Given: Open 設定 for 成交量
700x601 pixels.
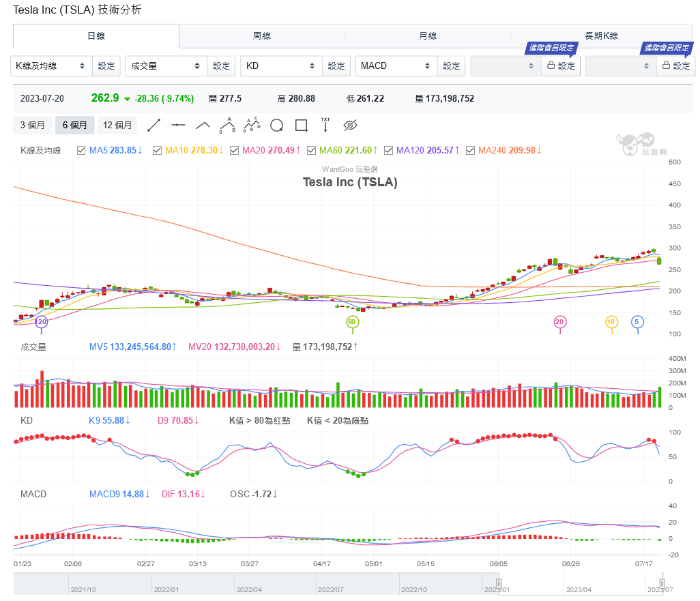Looking at the screenshot, I should tap(222, 66).
